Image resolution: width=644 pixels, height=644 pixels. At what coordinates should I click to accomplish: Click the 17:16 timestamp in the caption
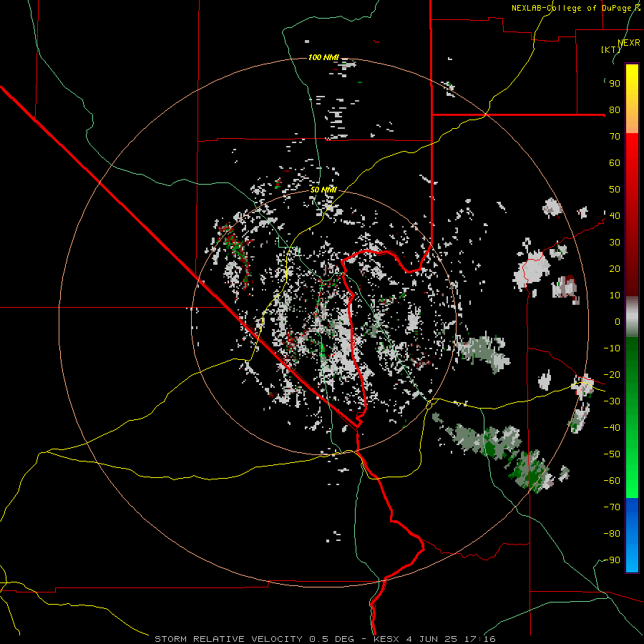[480, 639]
